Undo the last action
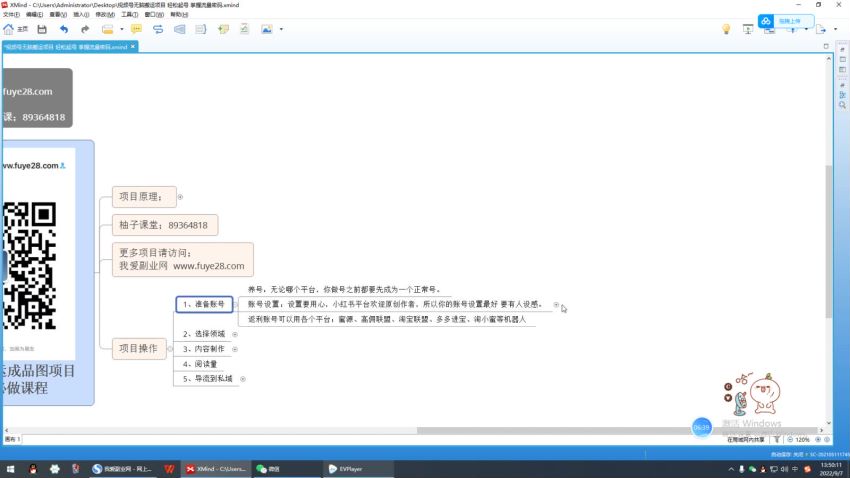 tap(64, 29)
